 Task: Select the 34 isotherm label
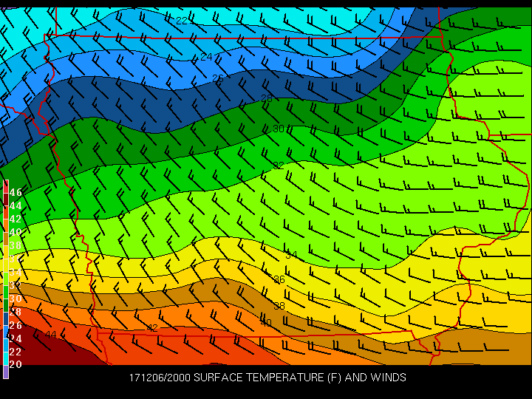292,255
